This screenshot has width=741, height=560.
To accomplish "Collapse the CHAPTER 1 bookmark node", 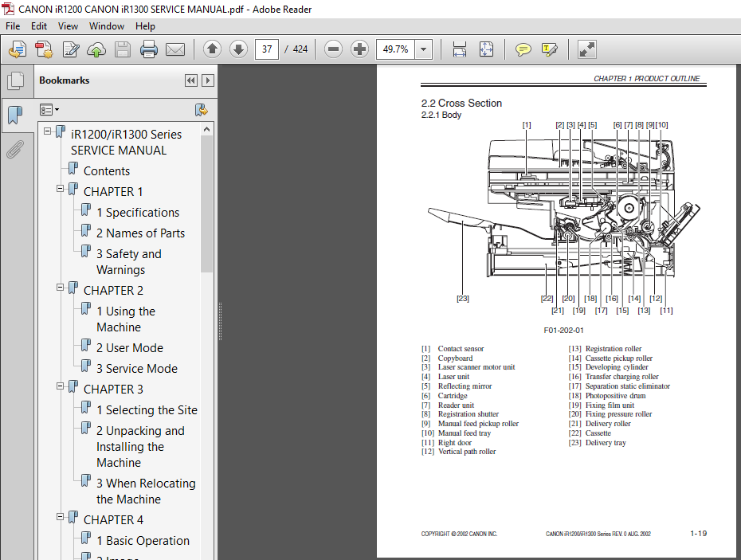I will 60,189.
